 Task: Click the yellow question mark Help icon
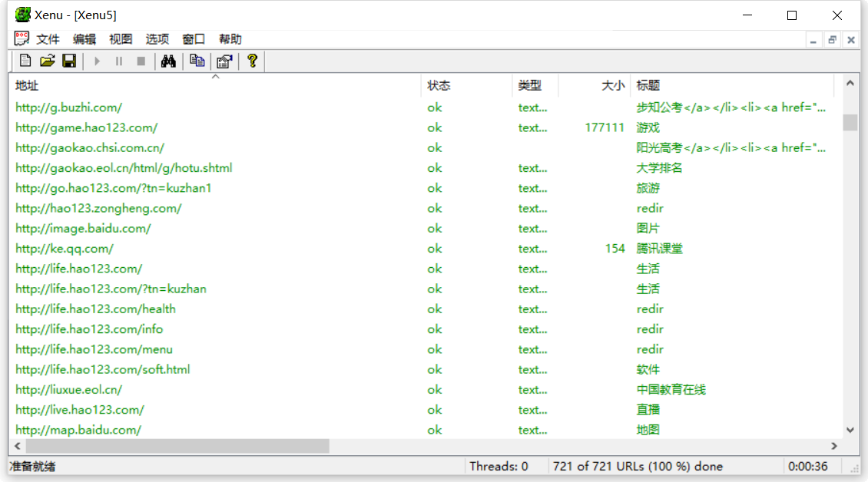(251, 61)
